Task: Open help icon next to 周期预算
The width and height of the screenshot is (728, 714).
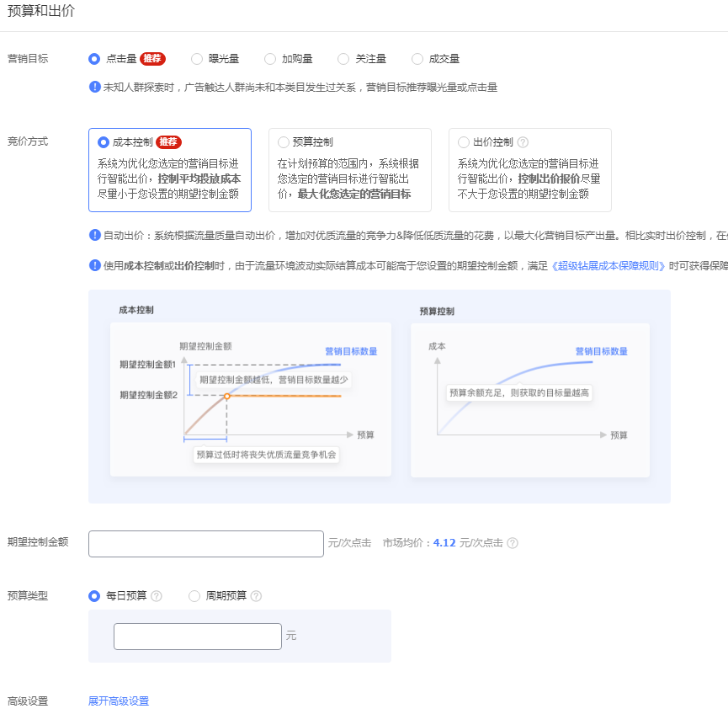Action: tap(257, 596)
